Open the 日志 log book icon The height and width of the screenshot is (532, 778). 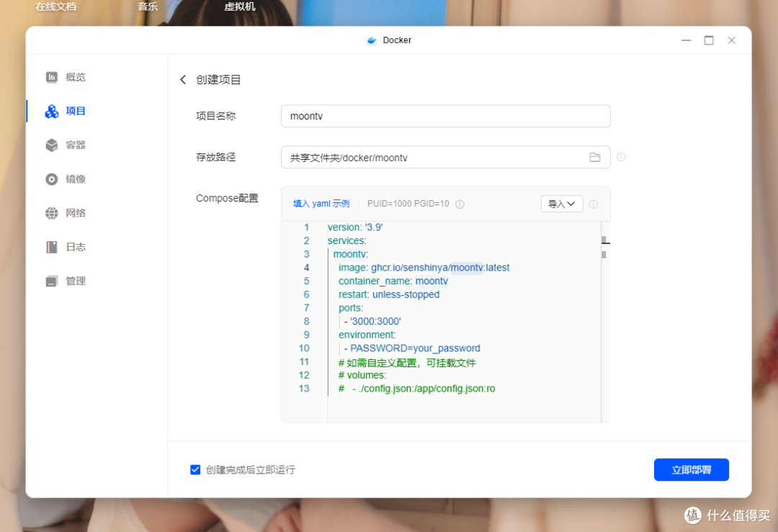tap(52, 247)
